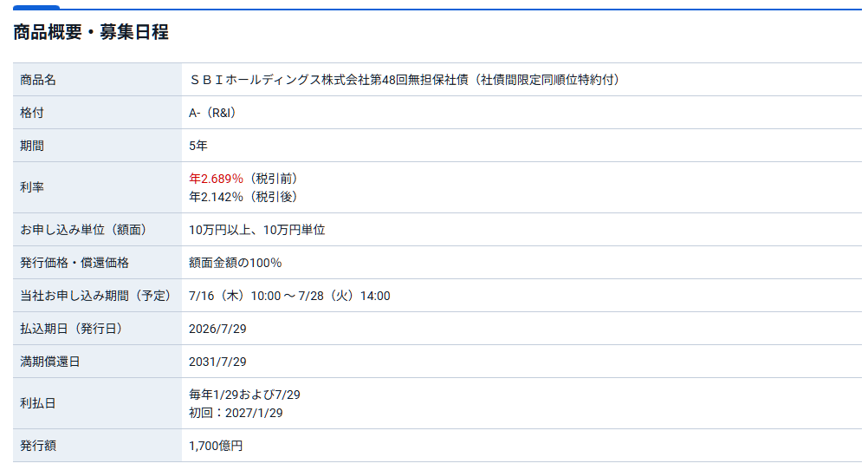Select the label 利払日
This screenshot has width=868, height=470.
pos(38,403)
